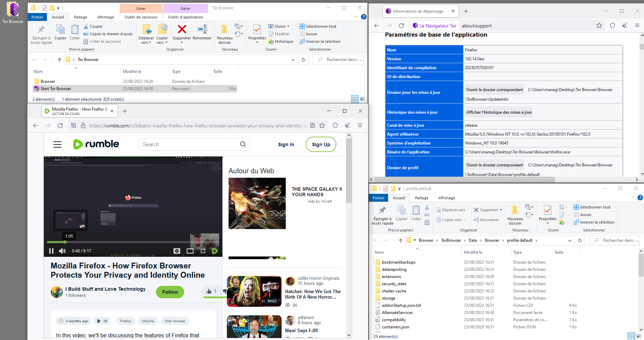The image size is (644, 340).
Task: Click the thumbs-up like button
Action: click(x=209, y=291)
